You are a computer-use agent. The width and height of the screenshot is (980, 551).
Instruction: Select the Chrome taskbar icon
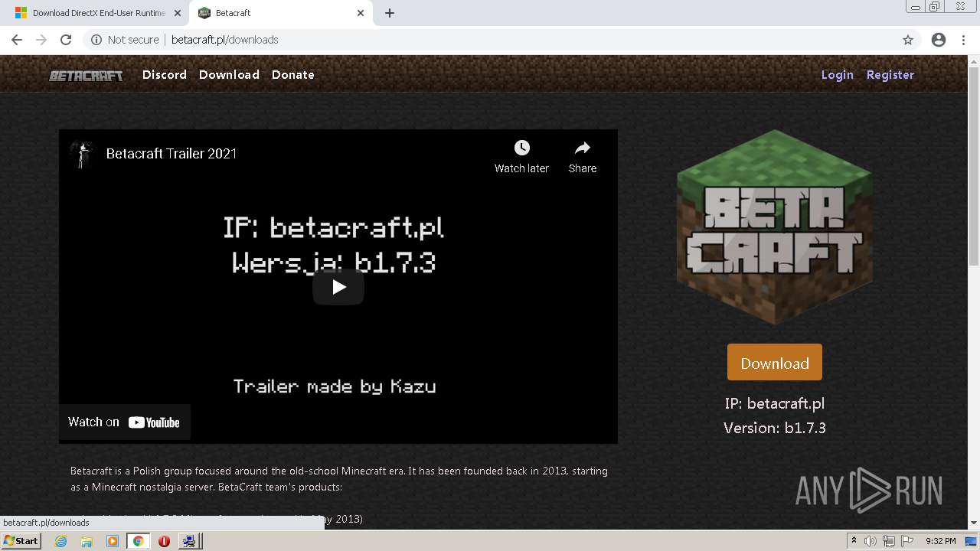138,541
